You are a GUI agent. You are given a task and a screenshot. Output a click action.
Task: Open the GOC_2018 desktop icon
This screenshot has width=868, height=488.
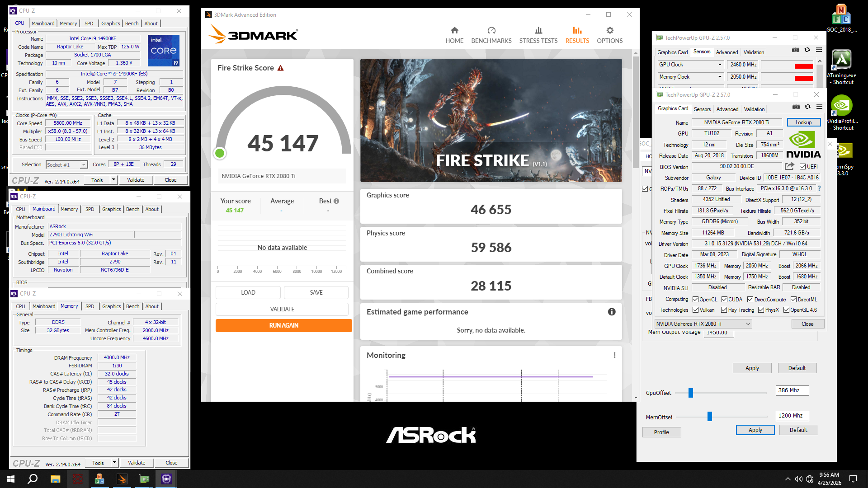pyautogui.click(x=842, y=19)
